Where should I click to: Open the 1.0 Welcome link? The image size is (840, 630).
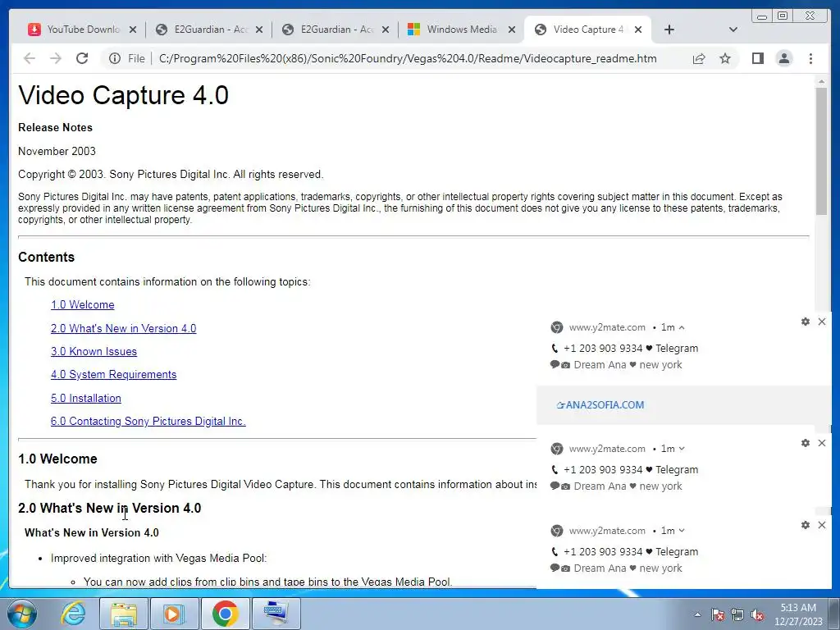coord(83,305)
